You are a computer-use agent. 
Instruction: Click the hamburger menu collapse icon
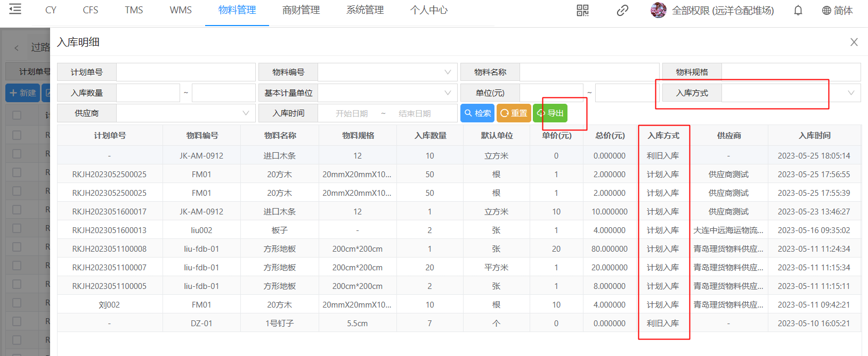click(x=15, y=10)
